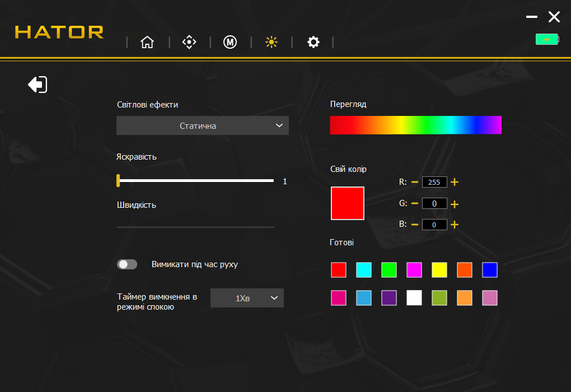Decrease the G value with minus
Viewport: 571px width, 392px height.
[414, 203]
